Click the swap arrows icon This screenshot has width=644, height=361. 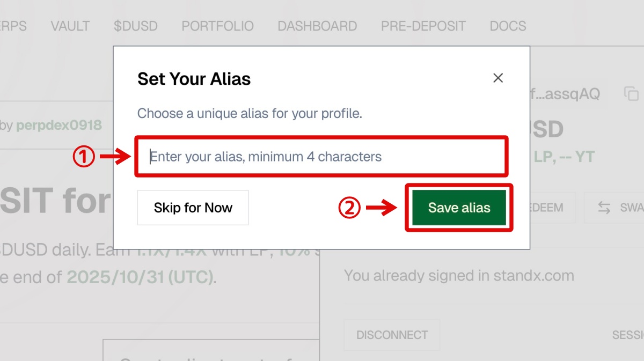click(604, 208)
